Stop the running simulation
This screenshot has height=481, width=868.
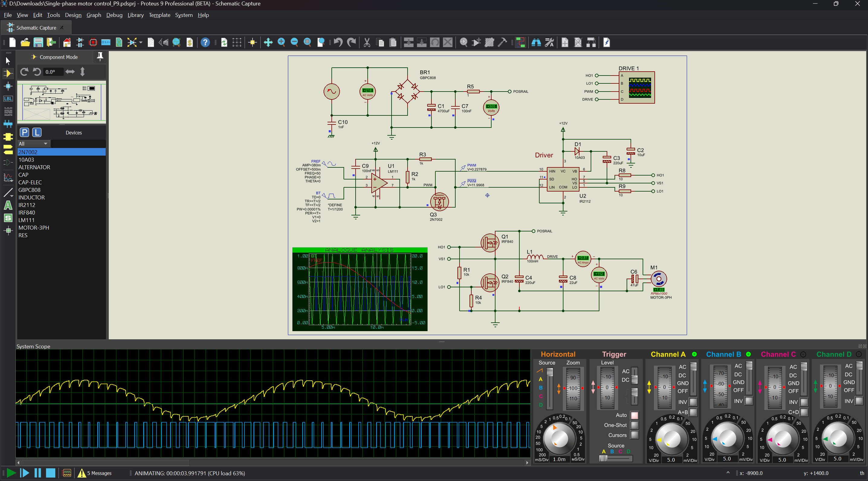pos(50,473)
